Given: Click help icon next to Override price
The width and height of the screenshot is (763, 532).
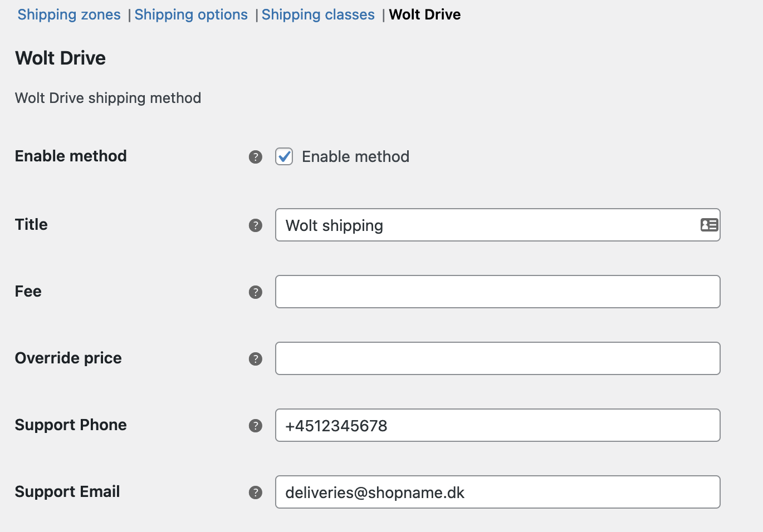Looking at the screenshot, I should [x=256, y=359].
